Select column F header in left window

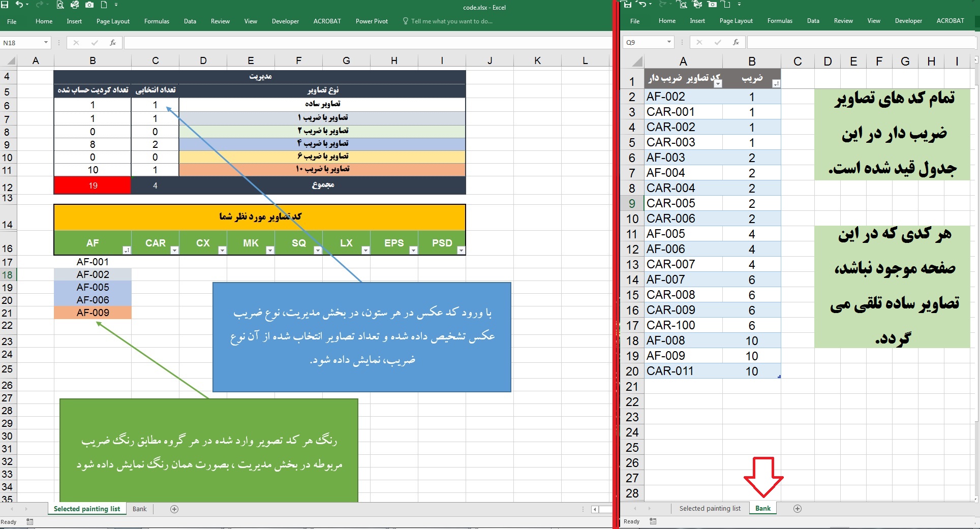click(299, 61)
